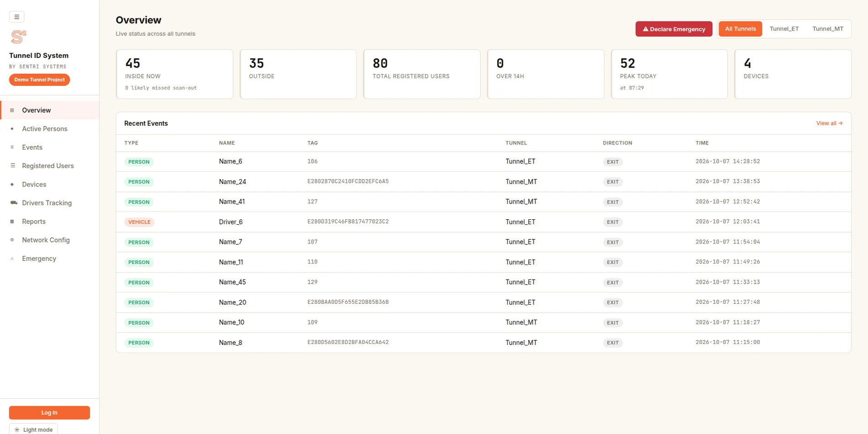Click Name_6 in recent events
The height and width of the screenshot is (434, 868).
coord(230,161)
